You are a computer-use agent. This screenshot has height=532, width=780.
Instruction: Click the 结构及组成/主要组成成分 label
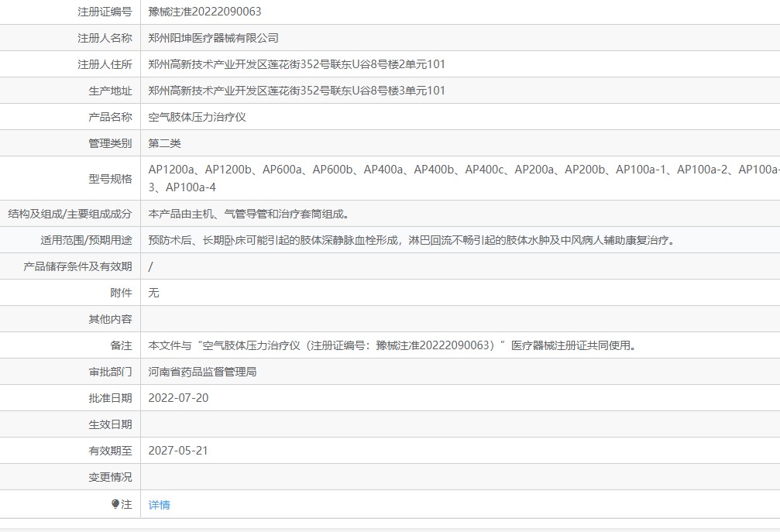click(x=70, y=214)
